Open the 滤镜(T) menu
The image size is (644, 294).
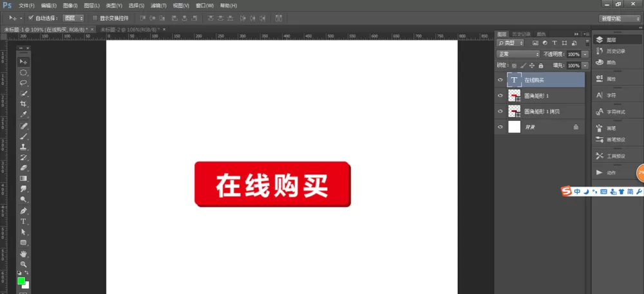158,6
